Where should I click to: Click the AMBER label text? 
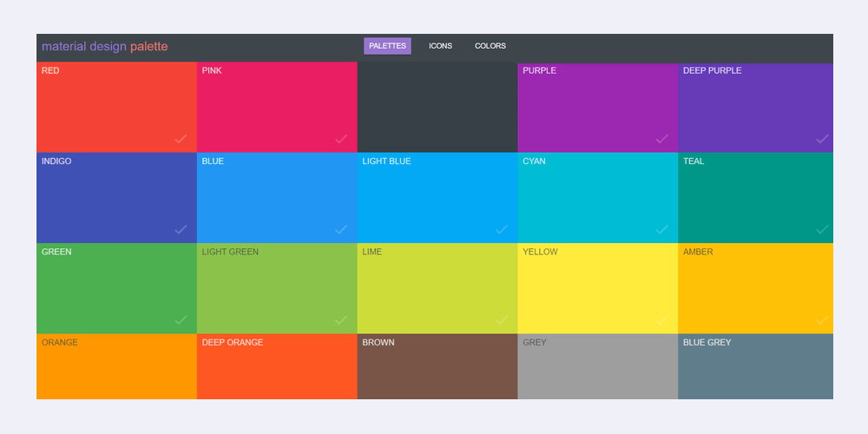pyautogui.click(x=698, y=252)
